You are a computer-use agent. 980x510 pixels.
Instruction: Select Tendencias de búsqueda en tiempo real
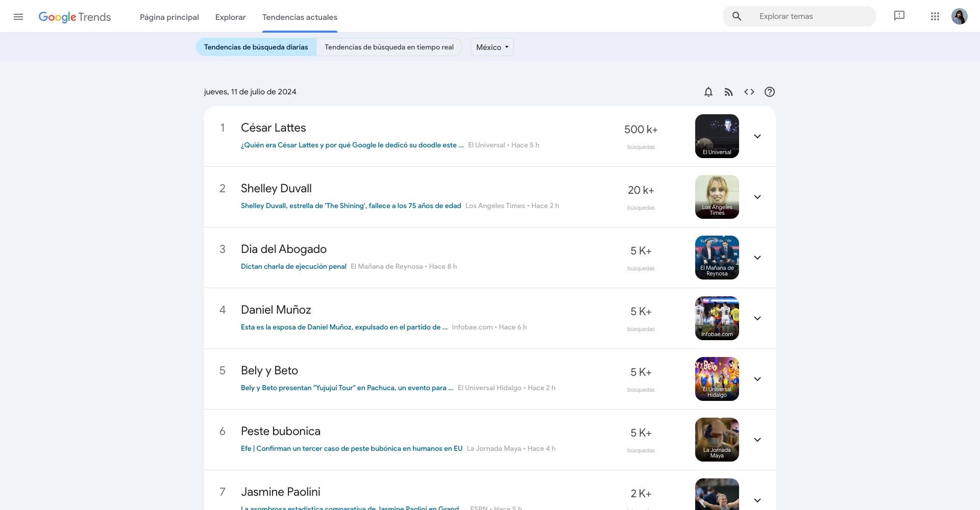[x=388, y=47]
